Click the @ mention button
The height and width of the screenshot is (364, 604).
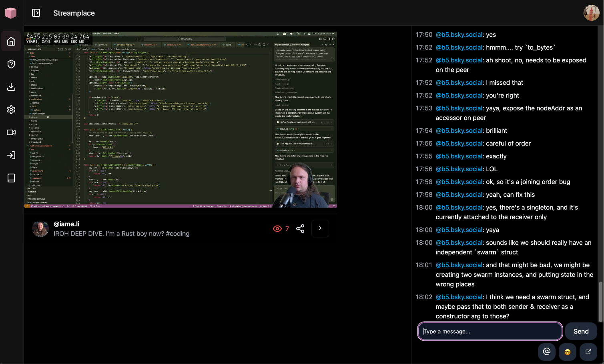(546, 352)
